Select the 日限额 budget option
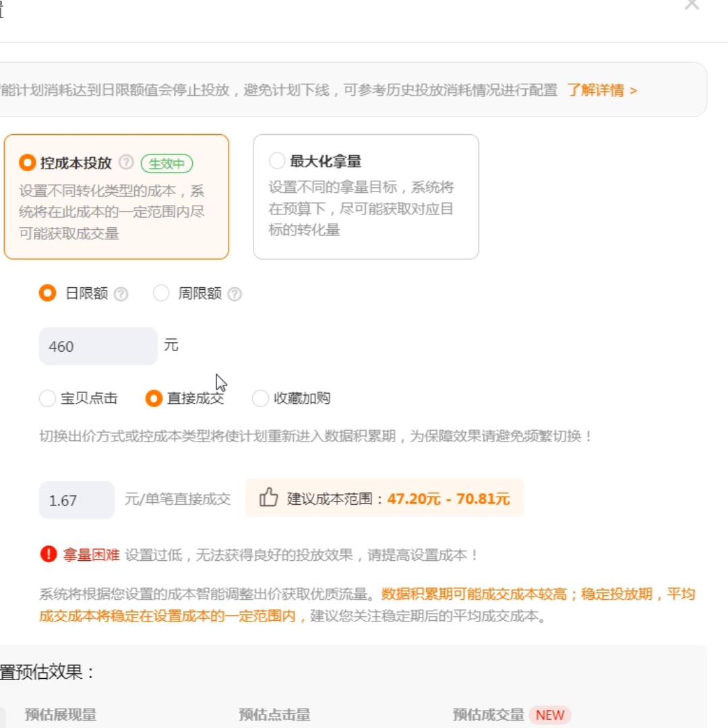 (x=47, y=293)
